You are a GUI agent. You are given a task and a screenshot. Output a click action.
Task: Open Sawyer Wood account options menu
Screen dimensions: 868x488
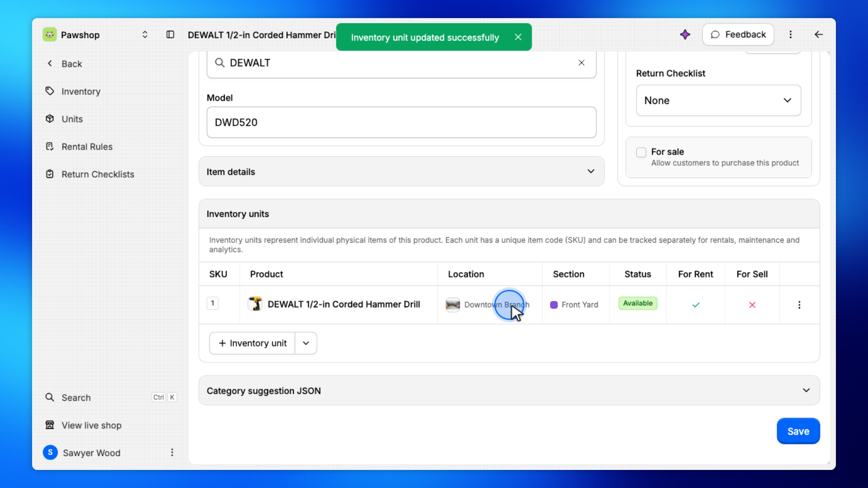click(172, 452)
